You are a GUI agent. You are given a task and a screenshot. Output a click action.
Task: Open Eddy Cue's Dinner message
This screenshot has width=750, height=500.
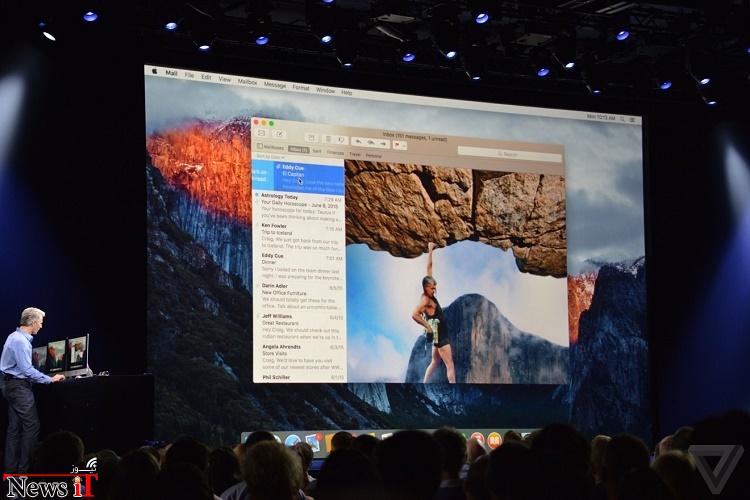coord(298,267)
